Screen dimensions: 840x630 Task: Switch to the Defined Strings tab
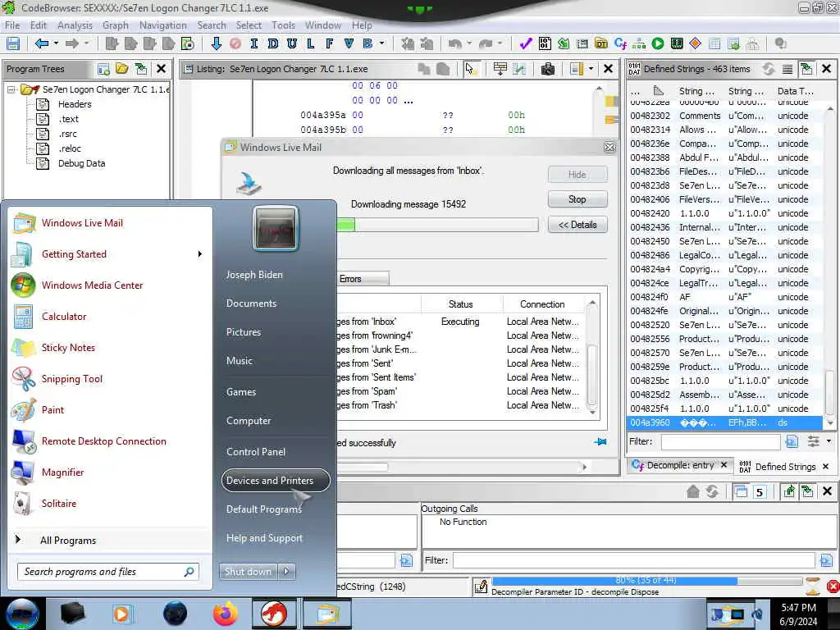point(785,467)
